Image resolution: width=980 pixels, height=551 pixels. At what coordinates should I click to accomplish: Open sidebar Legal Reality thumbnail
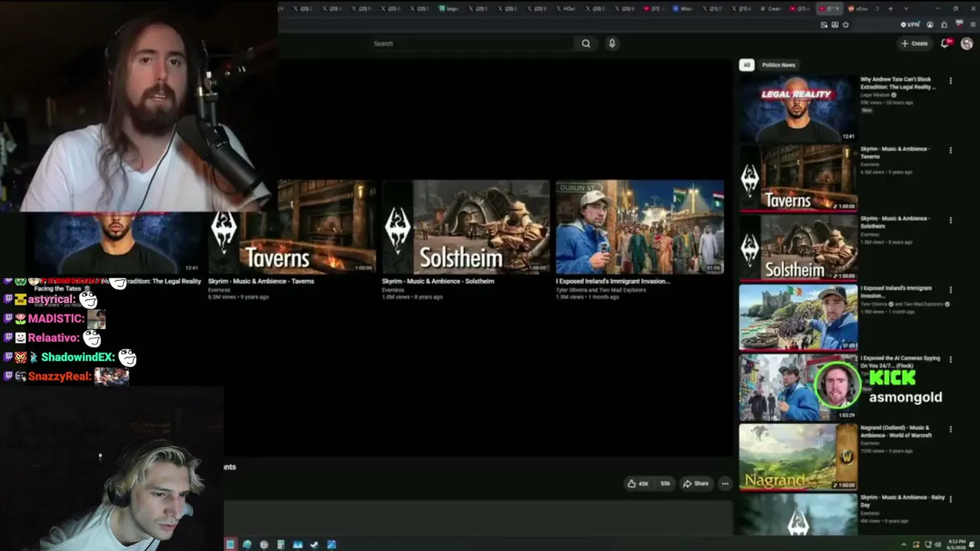point(798,109)
